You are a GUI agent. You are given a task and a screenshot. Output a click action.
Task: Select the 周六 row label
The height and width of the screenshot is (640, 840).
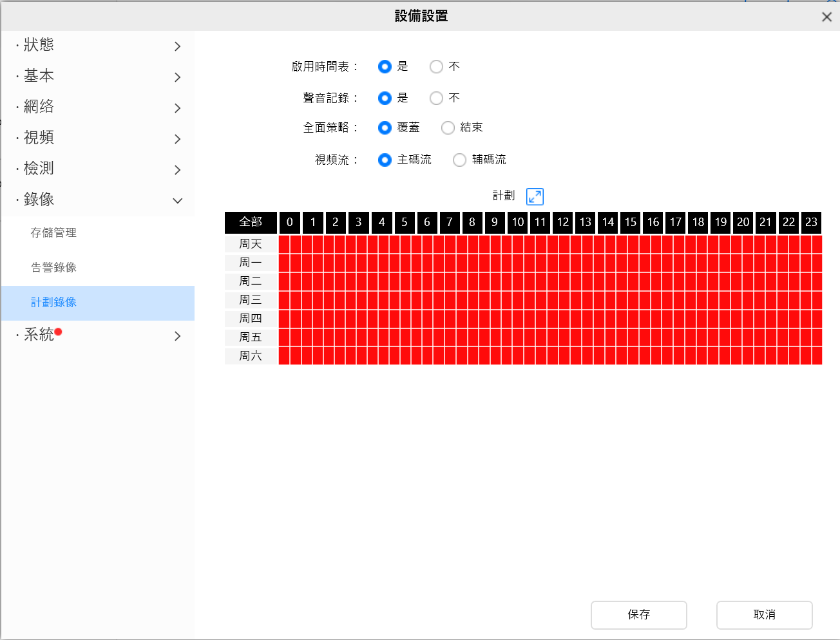coord(251,356)
